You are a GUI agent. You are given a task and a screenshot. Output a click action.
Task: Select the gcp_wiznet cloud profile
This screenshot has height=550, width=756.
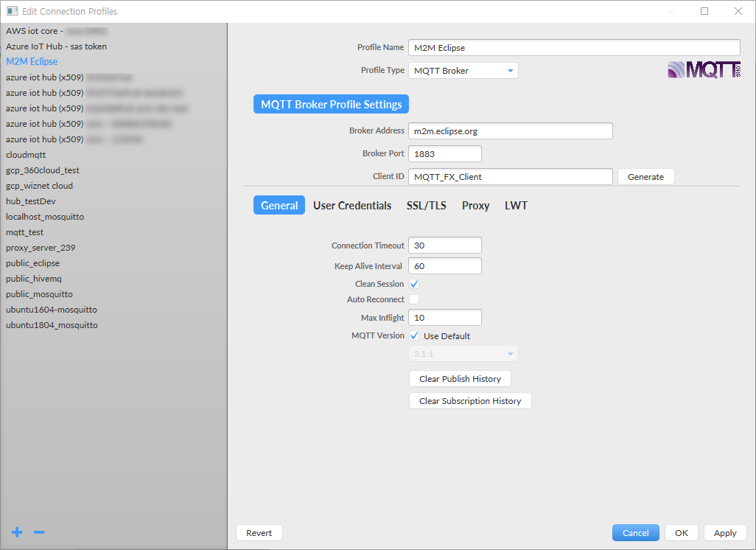click(113, 186)
